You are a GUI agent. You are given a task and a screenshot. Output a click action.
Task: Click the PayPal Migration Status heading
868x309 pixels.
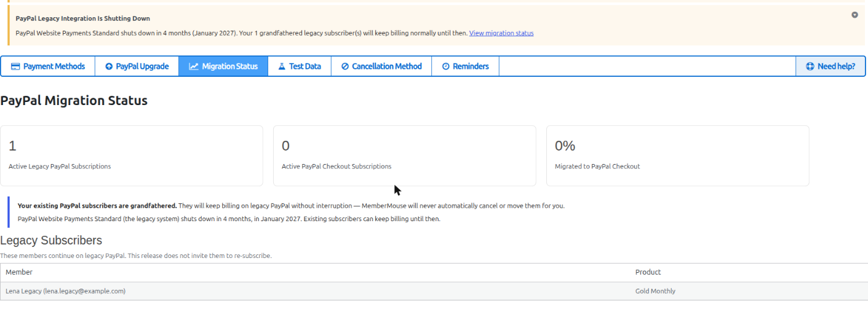click(x=74, y=101)
